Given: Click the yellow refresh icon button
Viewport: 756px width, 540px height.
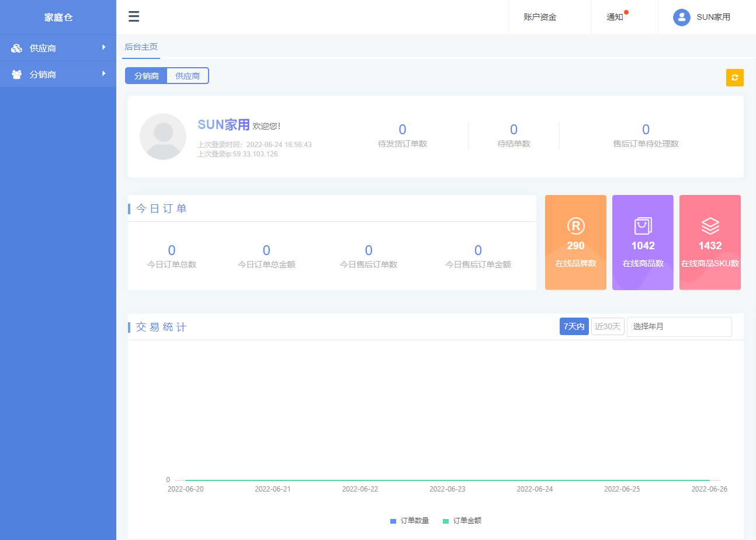Looking at the screenshot, I should (735, 78).
